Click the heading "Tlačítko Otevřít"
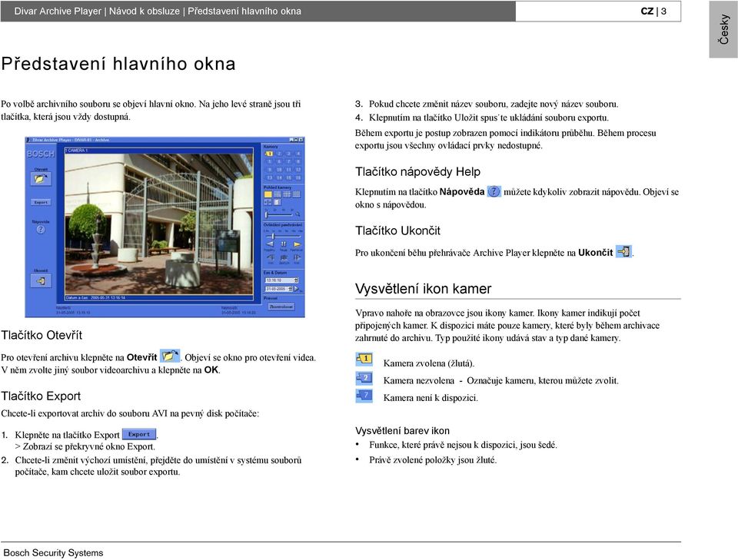The width and height of the screenshot is (738, 560). point(42,335)
